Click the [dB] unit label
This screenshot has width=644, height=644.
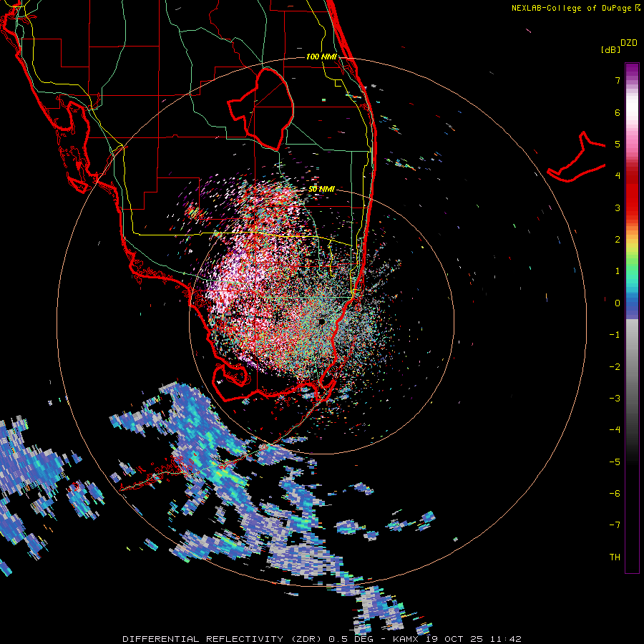610,50
